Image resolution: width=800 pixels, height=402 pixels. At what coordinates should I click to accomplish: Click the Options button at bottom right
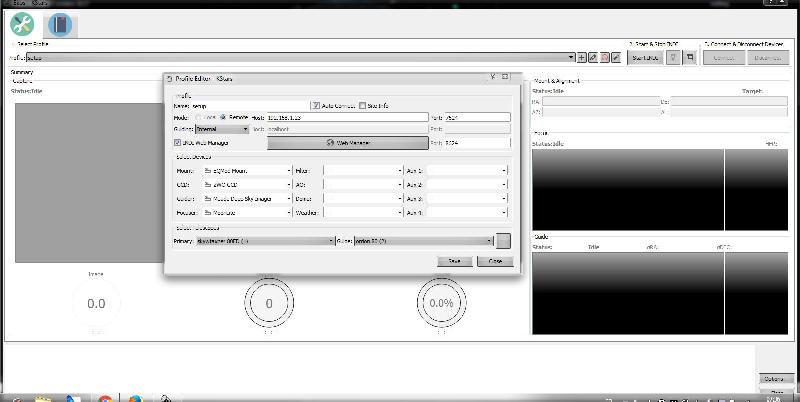click(776, 379)
